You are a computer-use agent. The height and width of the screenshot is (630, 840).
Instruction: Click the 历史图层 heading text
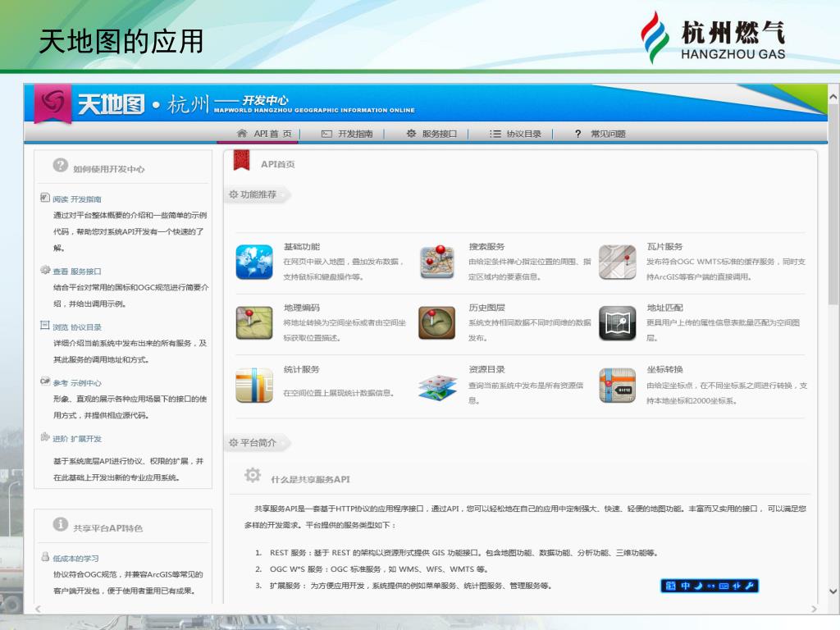(486, 308)
